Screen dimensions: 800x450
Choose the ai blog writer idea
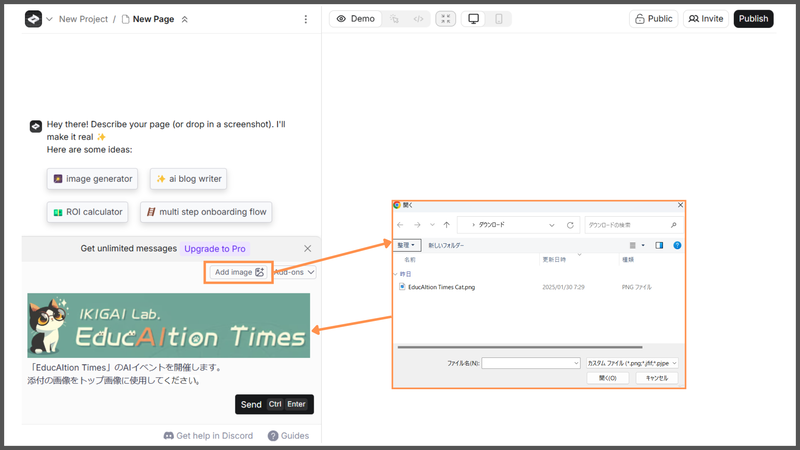click(188, 179)
